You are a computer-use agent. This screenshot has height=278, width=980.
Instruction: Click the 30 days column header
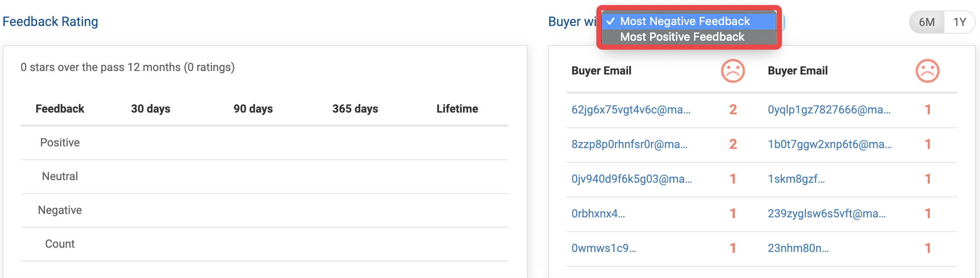(x=151, y=109)
